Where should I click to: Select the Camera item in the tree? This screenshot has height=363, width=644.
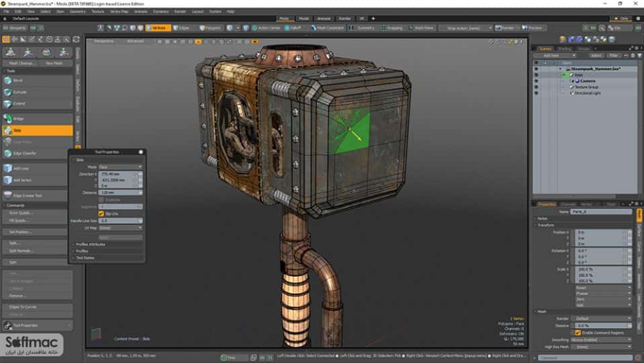588,81
